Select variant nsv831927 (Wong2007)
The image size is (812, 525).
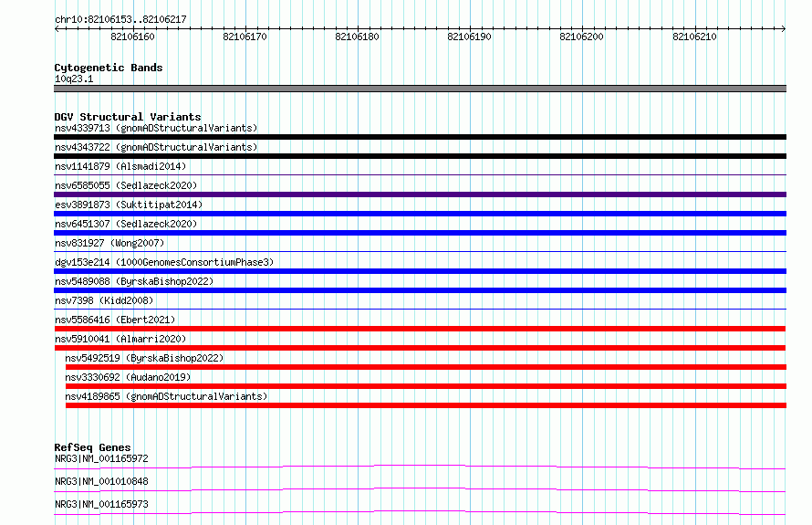[x=109, y=243]
